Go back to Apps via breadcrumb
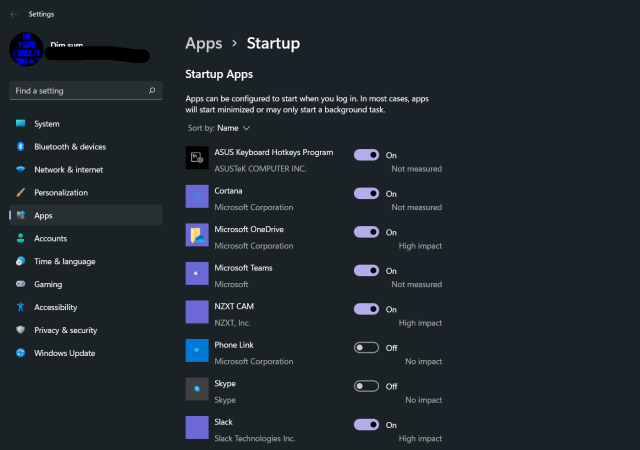640x450 pixels. [204, 43]
